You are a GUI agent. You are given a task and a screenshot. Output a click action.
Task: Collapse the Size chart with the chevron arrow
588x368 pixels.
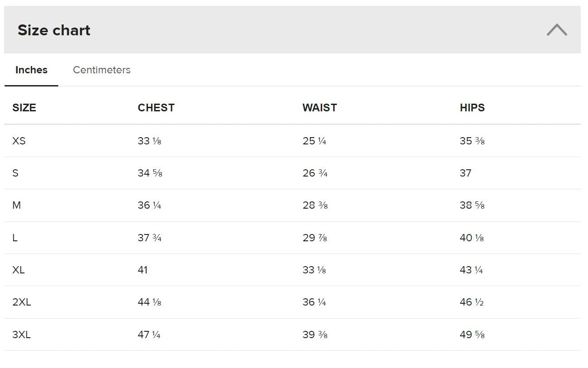pos(556,30)
